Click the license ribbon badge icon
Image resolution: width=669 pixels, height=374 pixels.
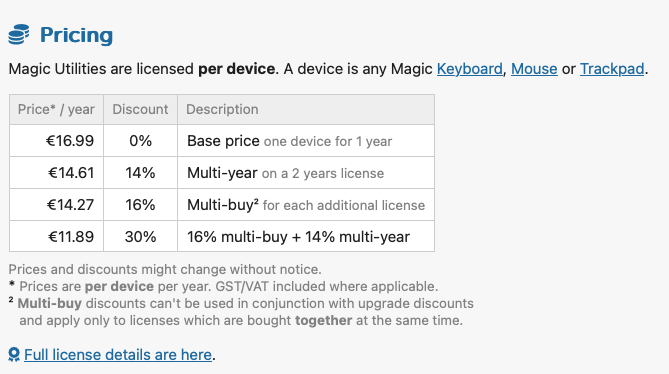14,354
